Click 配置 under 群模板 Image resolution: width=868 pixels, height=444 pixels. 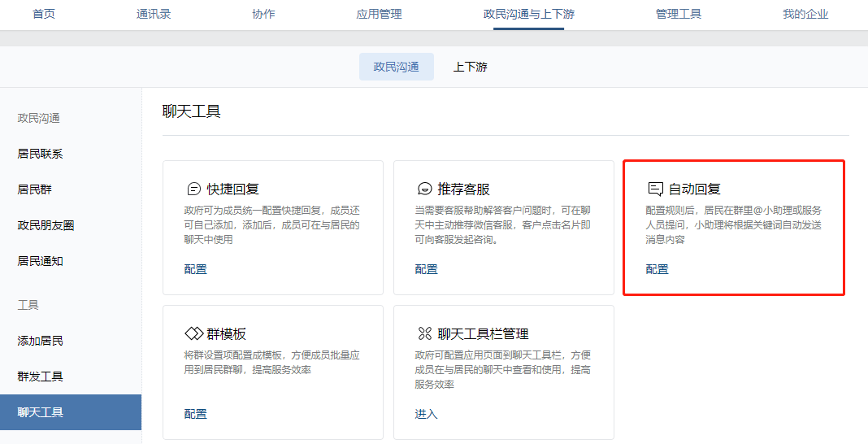coord(195,414)
